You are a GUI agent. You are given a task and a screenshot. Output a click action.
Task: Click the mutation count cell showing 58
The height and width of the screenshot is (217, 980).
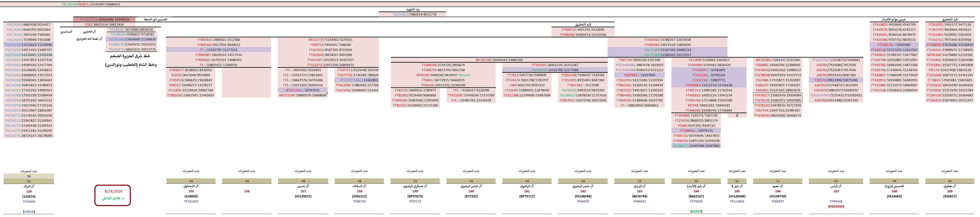(x=28, y=176)
